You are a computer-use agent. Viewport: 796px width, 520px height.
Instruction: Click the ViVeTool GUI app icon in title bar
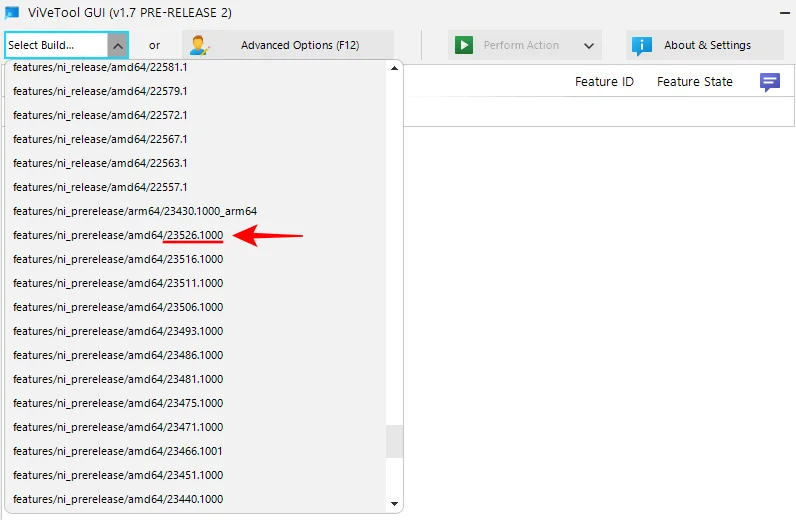coord(12,13)
